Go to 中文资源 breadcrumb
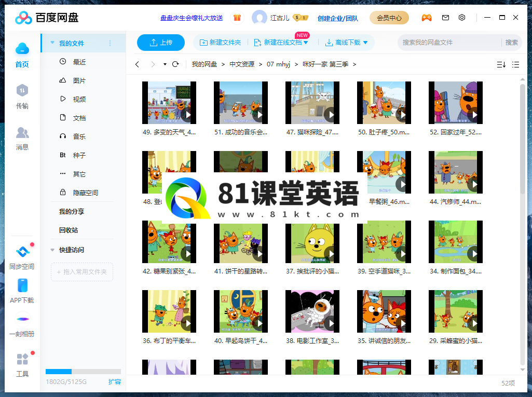 click(x=242, y=64)
